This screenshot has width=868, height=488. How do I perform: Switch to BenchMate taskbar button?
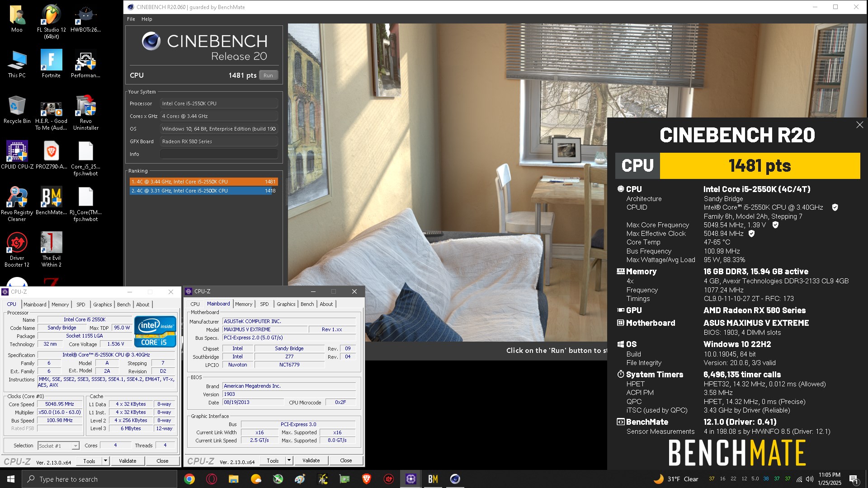coord(433,479)
